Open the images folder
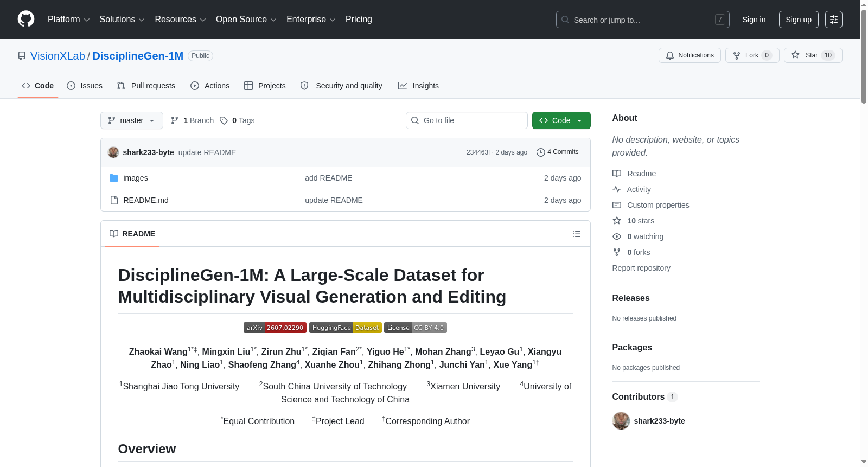Image resolution: width=868 pixels, height=467 pixels. coord(136,178)
